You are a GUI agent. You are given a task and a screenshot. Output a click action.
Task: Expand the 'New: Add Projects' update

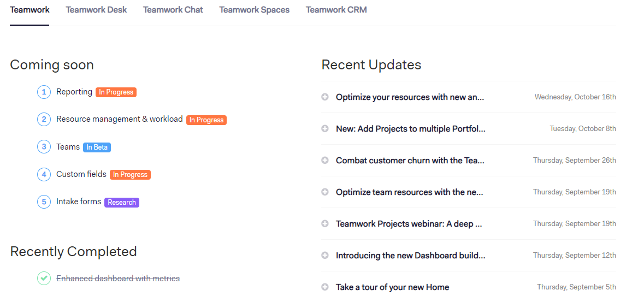pyautogui.click(x=325, y=129)
